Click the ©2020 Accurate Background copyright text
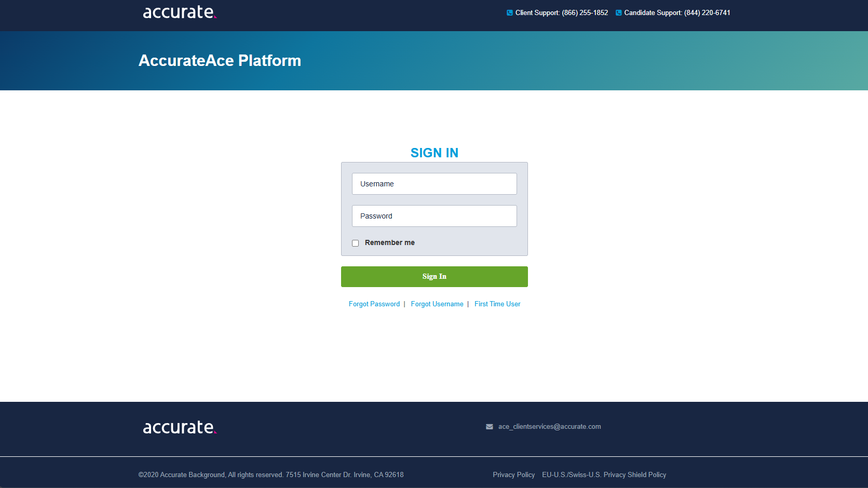The width and height of the screenshot is (868, 488). click(271, 475)
